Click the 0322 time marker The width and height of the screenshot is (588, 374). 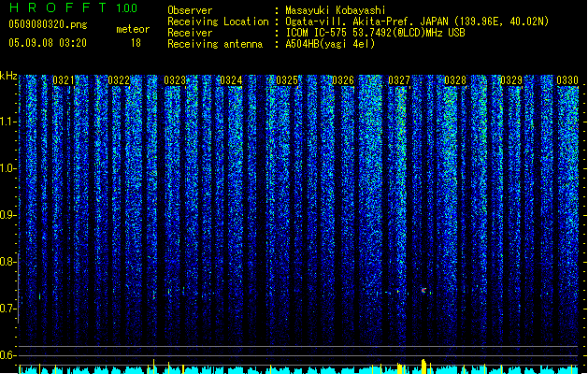pyautogui.click(x=119, y=80)
